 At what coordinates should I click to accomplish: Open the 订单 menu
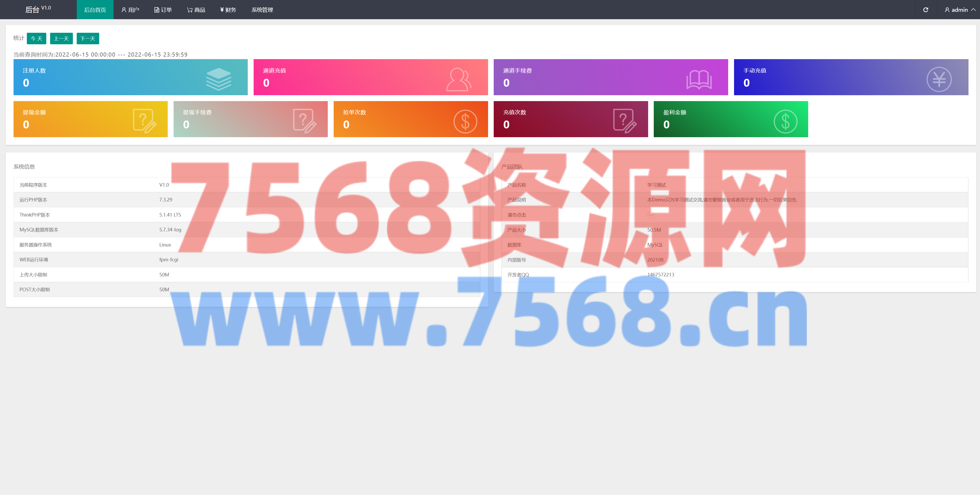click(x=163, y=9)
